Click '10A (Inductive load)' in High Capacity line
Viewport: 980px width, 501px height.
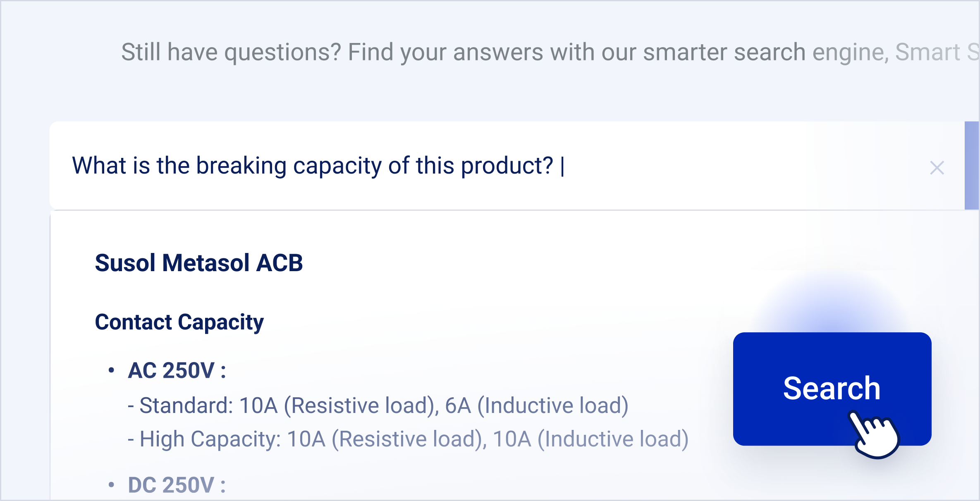point(590,439)
